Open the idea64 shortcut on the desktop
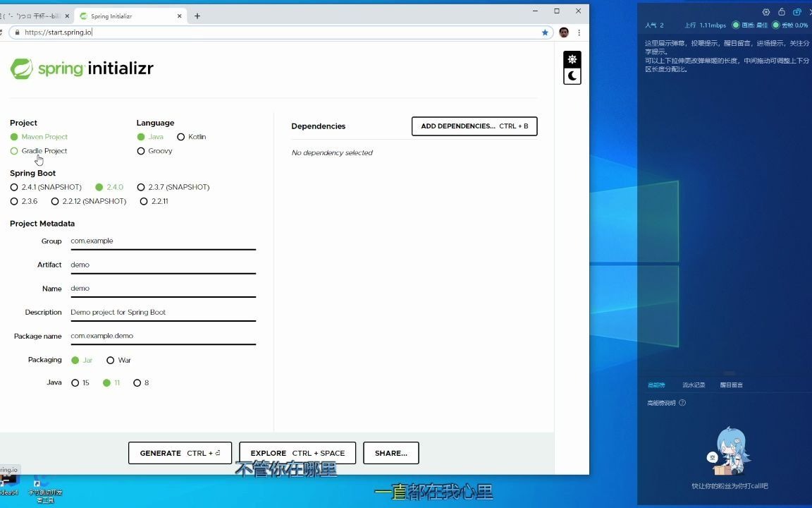The height and width of the screenshot is (508, 812). click(6, 485)
